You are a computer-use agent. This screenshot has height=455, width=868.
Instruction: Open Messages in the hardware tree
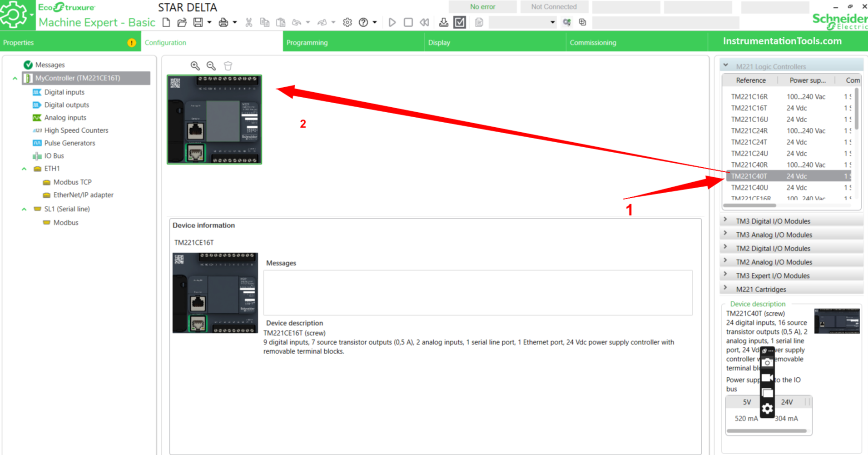pyautogui.click(x=50, y=65)
